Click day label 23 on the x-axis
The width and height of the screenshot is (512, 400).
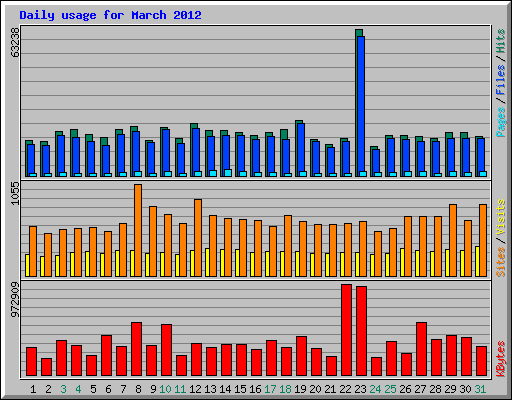[x=360, y=389]
